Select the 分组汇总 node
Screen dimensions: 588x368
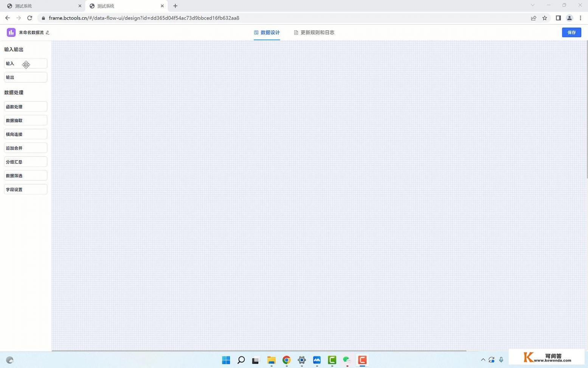coord(26,162)
